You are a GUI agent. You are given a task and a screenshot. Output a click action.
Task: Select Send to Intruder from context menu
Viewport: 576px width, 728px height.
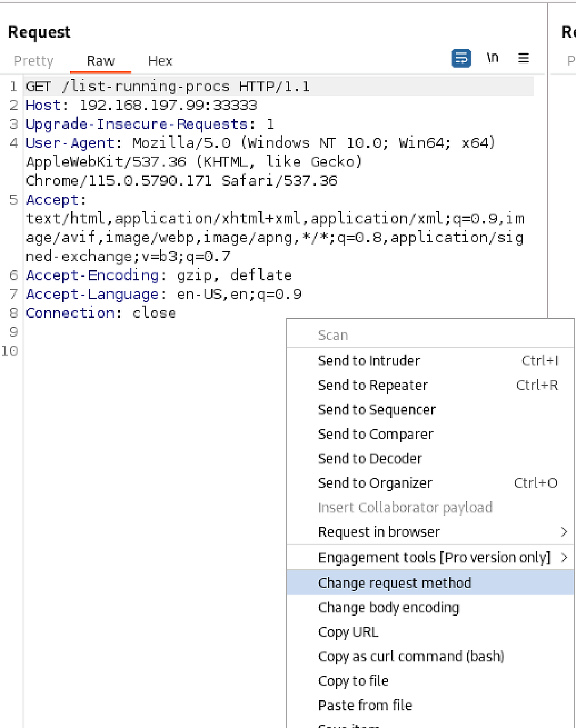coord(430,361)
